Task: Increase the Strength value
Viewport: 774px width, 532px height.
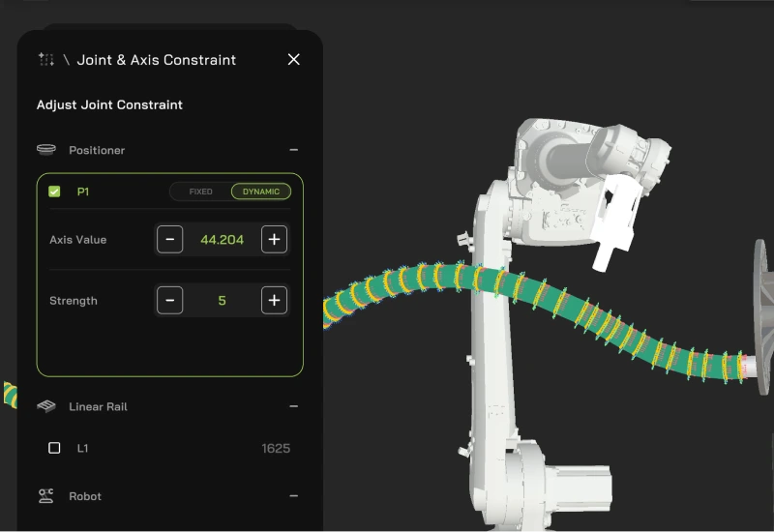Action: tap(275, 301)
